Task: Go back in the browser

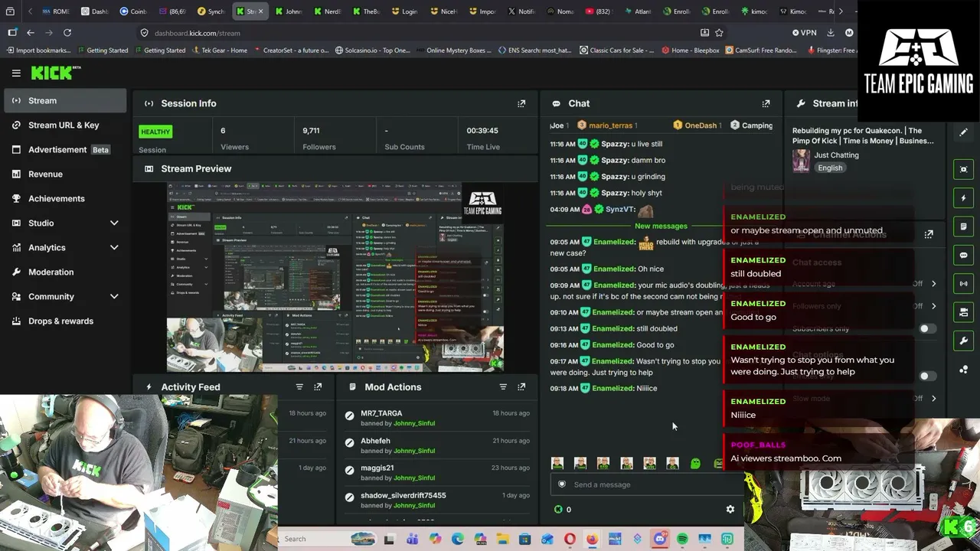Action: [x=31, y=33]
